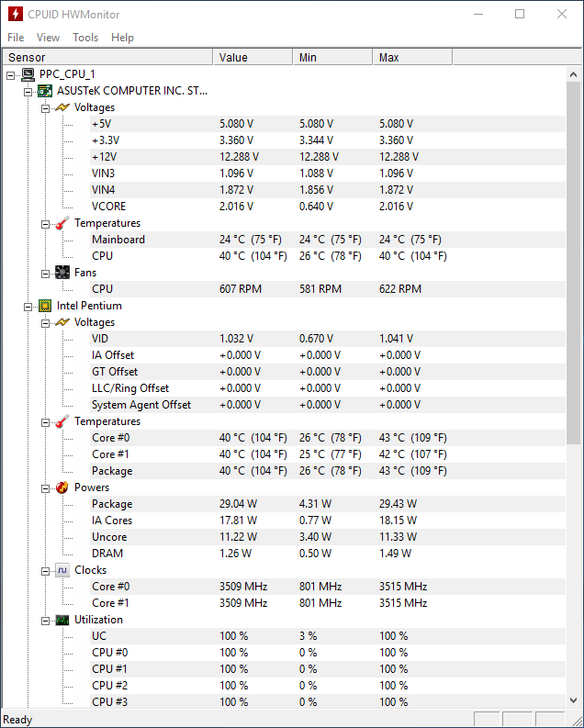The image size is (584, 728).
Task: Click the ASUSTeK motherboard icon
Action: point(45,91)
